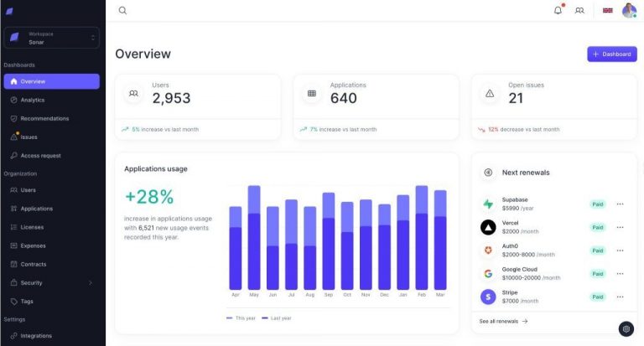Image resolution: width=644 pixels, height=346 pixels.
Task: Open the Sonar workspace switcher
Action: click(x=52, y=38)
